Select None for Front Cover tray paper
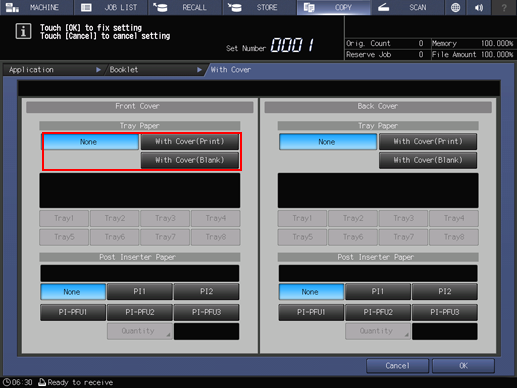 coord(91,142)
